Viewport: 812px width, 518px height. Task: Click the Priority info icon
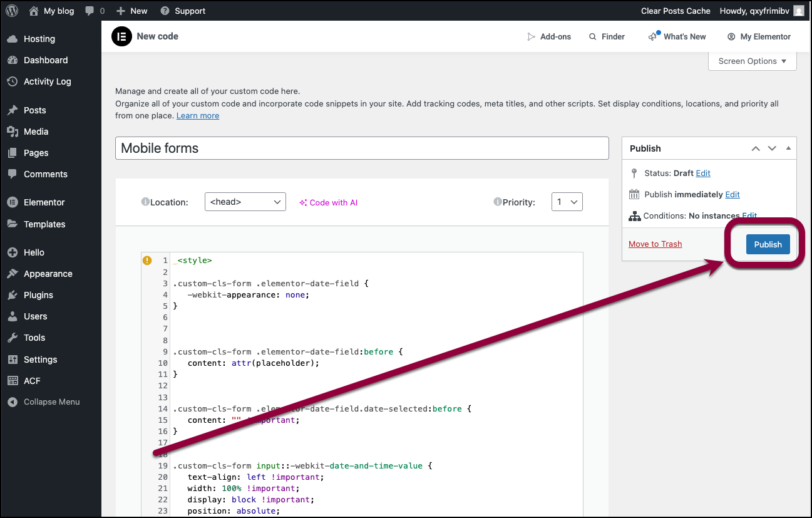[498, 202]
